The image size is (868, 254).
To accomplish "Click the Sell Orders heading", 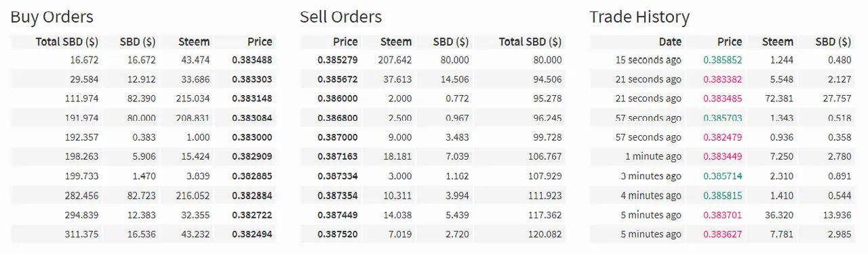I will [x=340, y=17].
